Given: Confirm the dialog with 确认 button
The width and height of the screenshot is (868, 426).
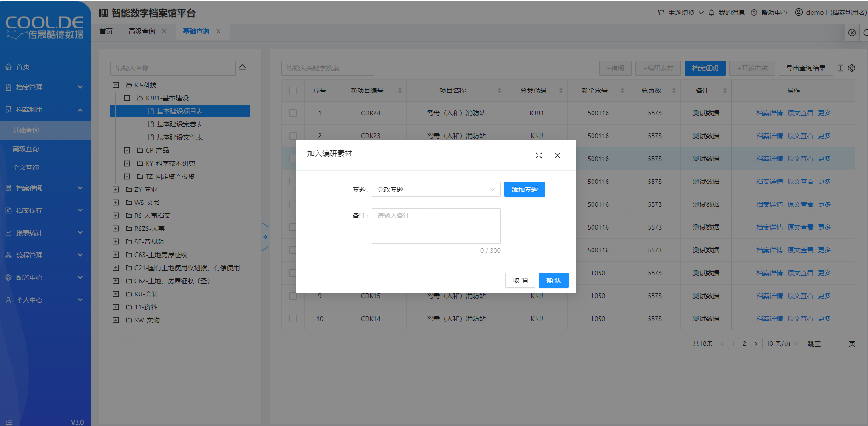Looking at the screenshot, I should click(x=553, y=280).
